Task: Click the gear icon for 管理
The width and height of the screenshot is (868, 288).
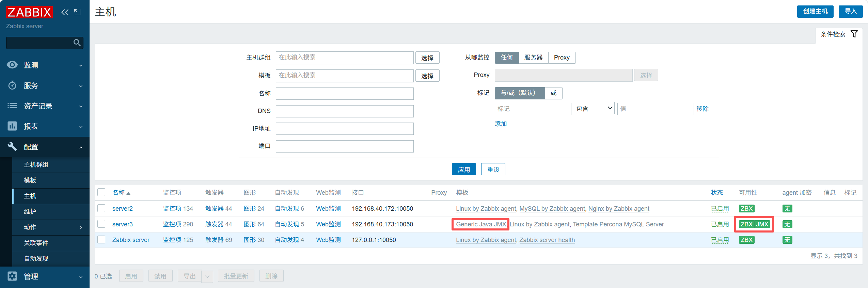Action: coord(12,276)
